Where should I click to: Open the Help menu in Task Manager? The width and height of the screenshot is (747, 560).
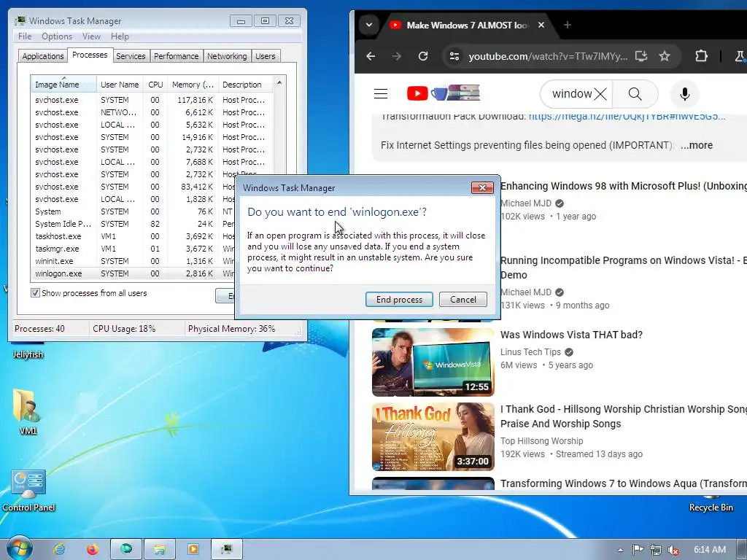pos(120,36)
